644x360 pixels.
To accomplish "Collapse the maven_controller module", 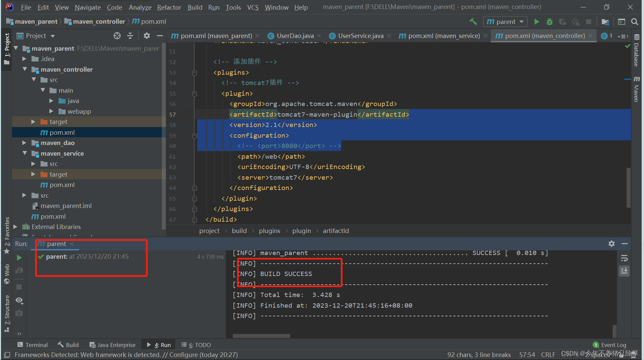I will coord(25,69).
